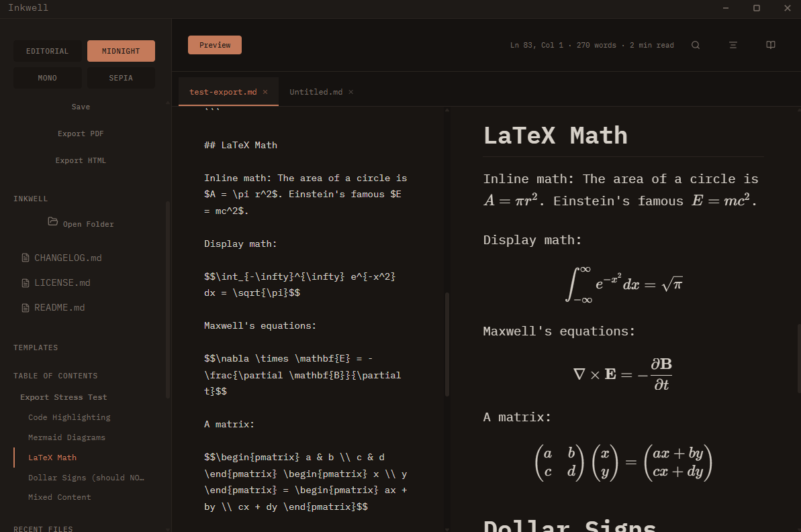The image size is (801, 532).
Task: Jump to LaTeX Math in contents
Action: (52, 458)
